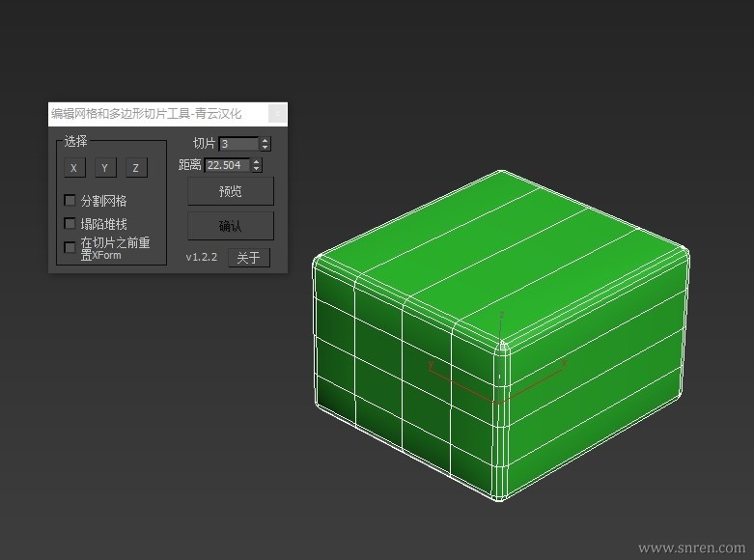
Task: Select the Z axis button
Action: 135,168
